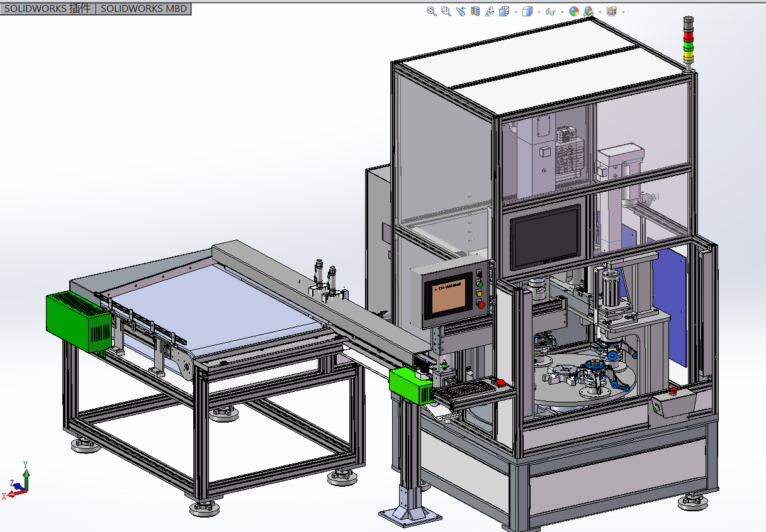Expand the View Orientation dropdown arrow
The height and width of the screenshot is (532, 766).
[515, 11]
